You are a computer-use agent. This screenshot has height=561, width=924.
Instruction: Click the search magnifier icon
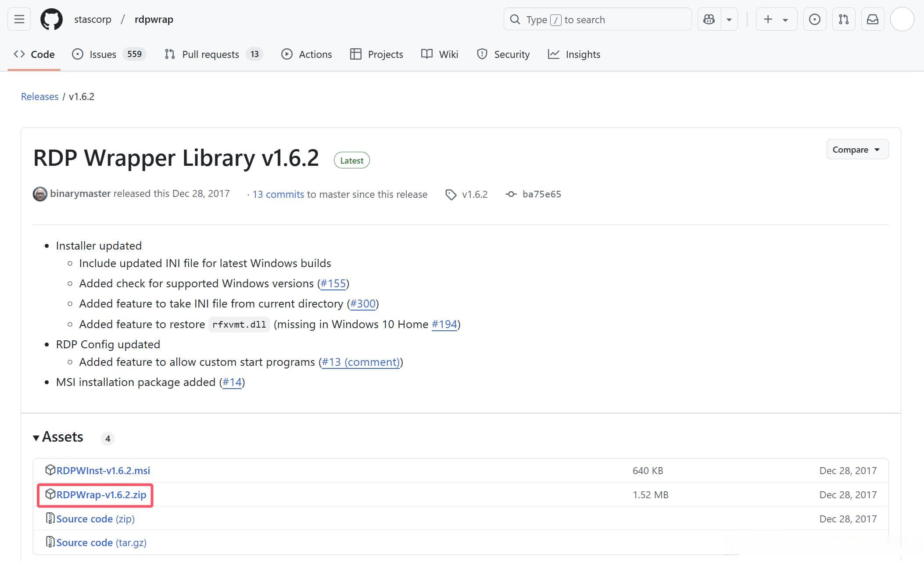(515, 19)
